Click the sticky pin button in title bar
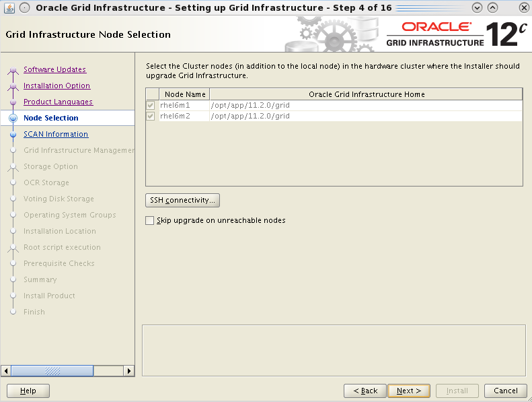 [24, 7]
